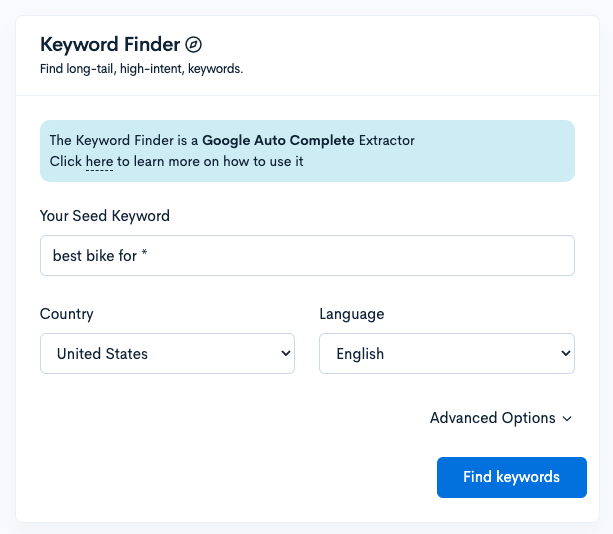
Task: Expand the Advanced Options section
Action: pyautogui.click(x=493, y=418)
